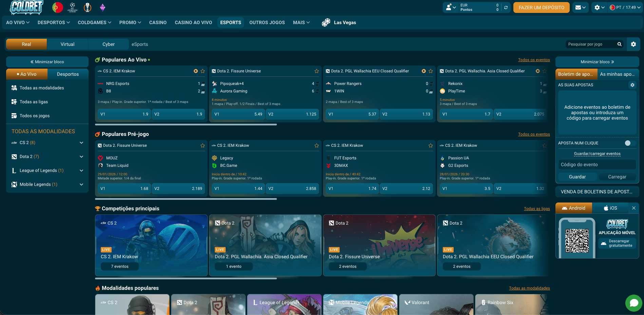
Task: Open the AO VIVO dropdown menu
Action: tap(18, 22)
